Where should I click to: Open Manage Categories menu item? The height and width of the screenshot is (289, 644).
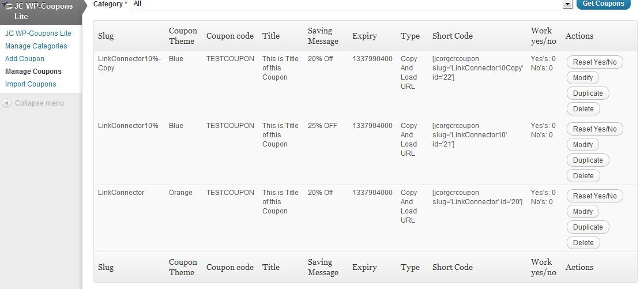36,46
